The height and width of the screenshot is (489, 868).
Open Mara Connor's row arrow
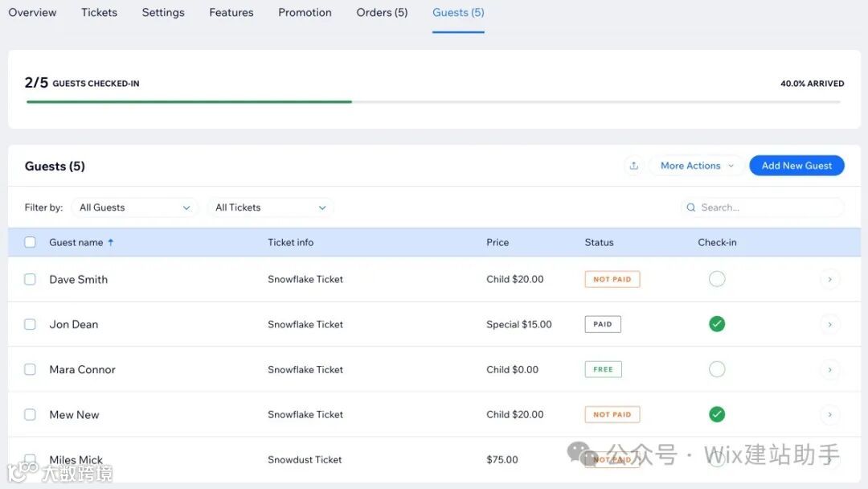click(x=829, y=369)
